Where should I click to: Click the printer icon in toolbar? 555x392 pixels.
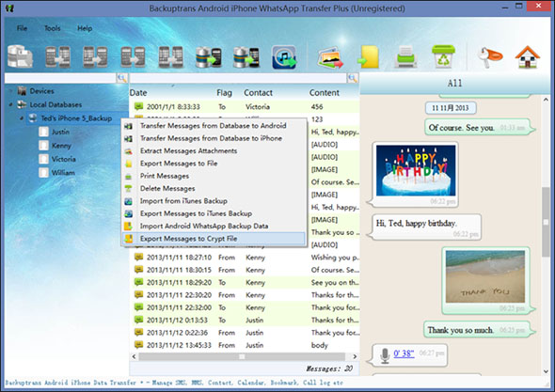pos(405,57)
